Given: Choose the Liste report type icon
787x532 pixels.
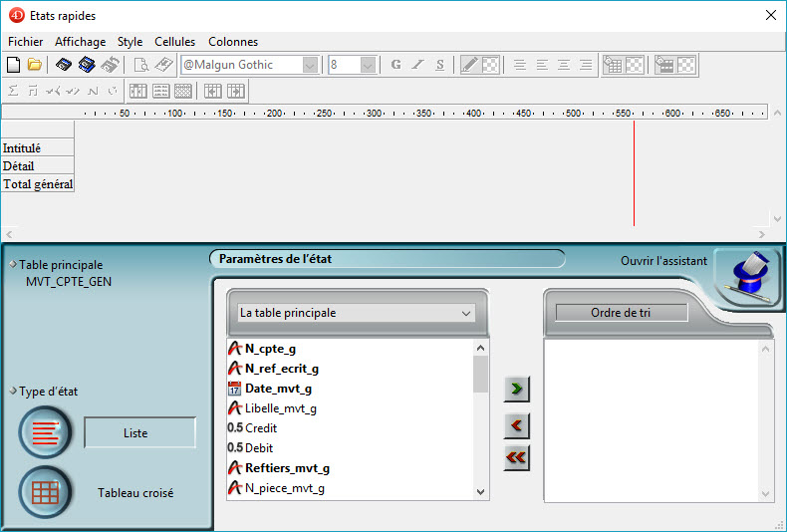Looking at the screenshot, I should 45,432.
